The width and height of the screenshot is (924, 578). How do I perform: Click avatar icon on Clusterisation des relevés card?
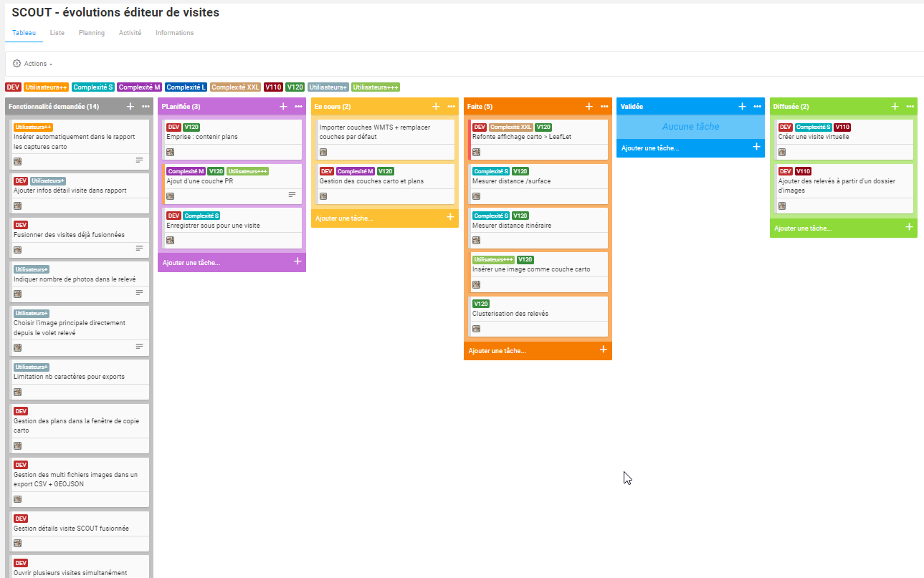476,329
